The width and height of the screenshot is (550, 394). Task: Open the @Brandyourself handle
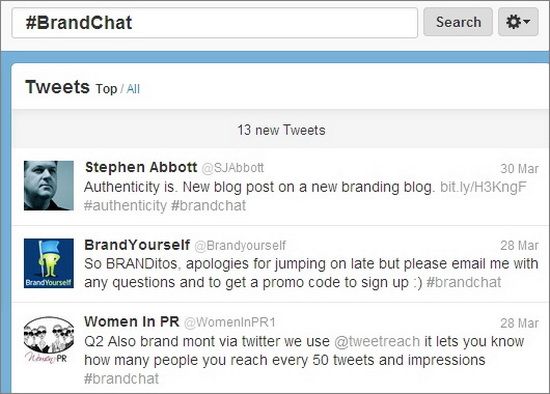(x=240, y=246)
